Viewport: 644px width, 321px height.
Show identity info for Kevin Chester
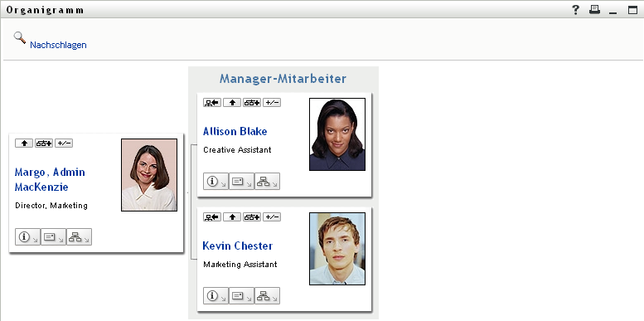click(215, 296)
